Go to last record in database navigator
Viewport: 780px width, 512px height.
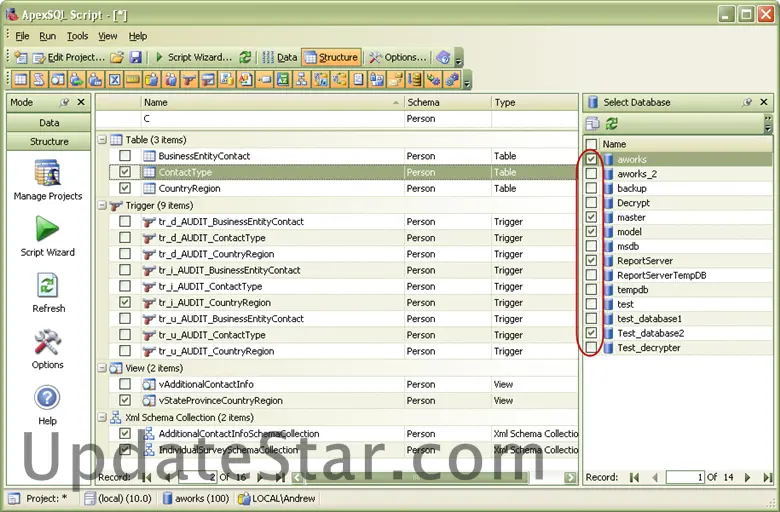pos(767,477)
